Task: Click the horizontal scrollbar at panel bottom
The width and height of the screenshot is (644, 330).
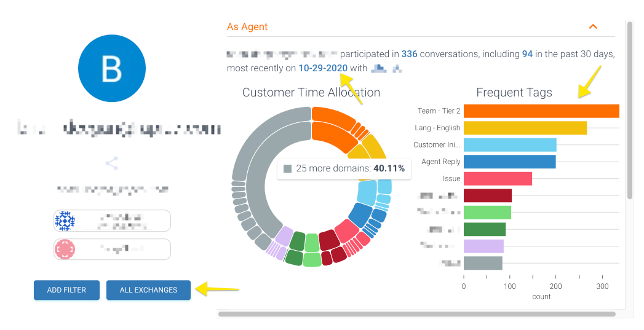Action: coord(417,314)
